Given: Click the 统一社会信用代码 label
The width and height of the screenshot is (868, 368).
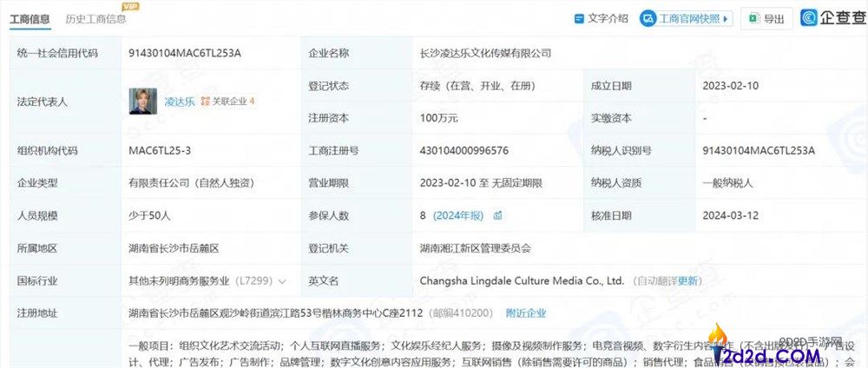Looking at the screenshot, I should tap(57, 54).
